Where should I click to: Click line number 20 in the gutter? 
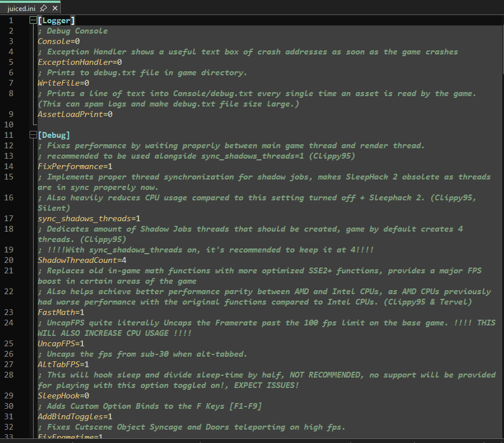point(9,260)
